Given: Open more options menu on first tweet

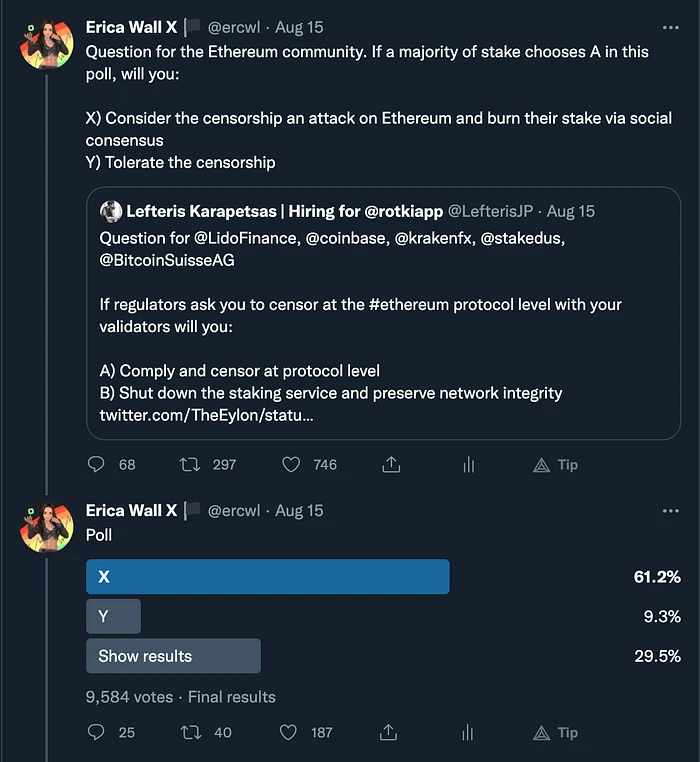Looking at the screenshot, I should [670, 27].
